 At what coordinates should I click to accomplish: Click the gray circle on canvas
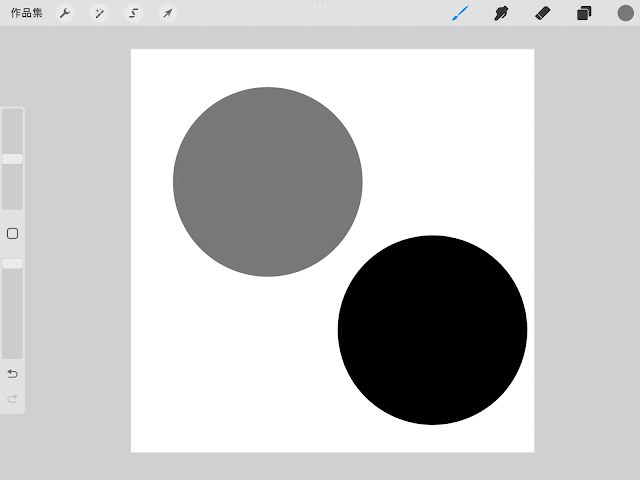[267, 182]
